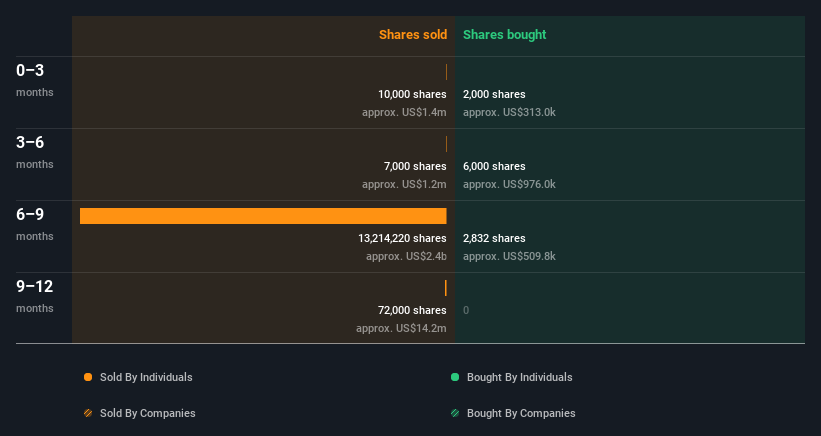Click the approx. US$1.4m sold amount
Viewport: 821px width, 436px height.
[x=404, y=112]
